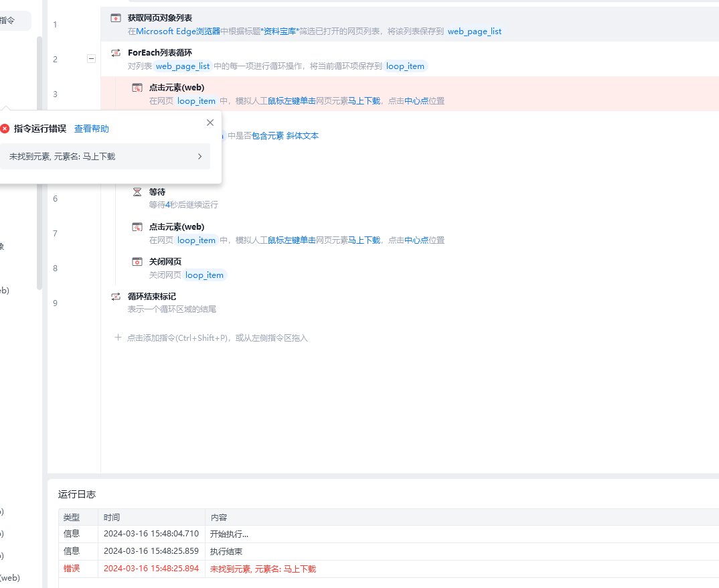This screenshot has width=719, height=588.
Task: Click the timestamp 2024-03-16 15:48:04.710
Action: (151, 534)
